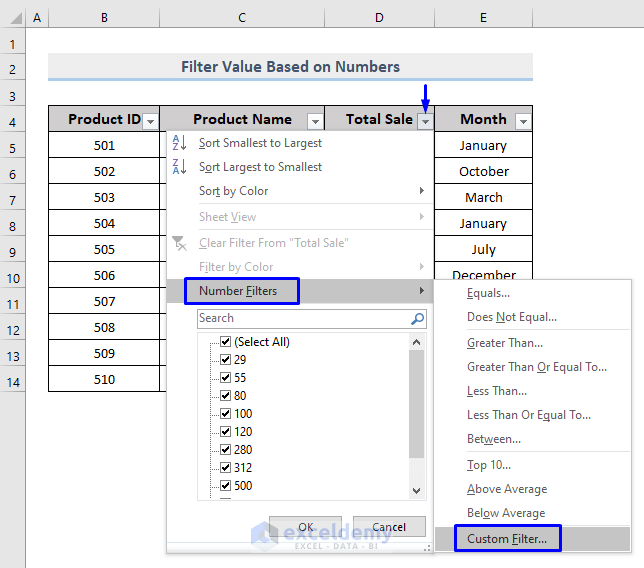Expand the Sort by Color submenu arrow

422,191
